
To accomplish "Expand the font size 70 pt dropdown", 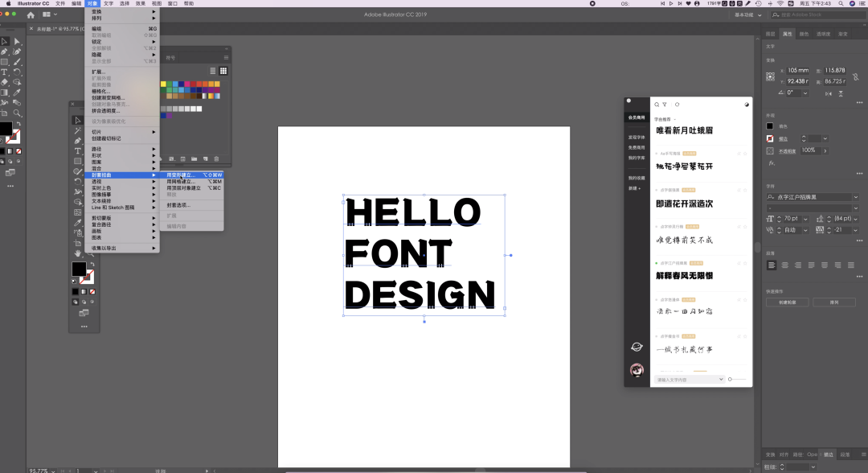I will 805,218.
